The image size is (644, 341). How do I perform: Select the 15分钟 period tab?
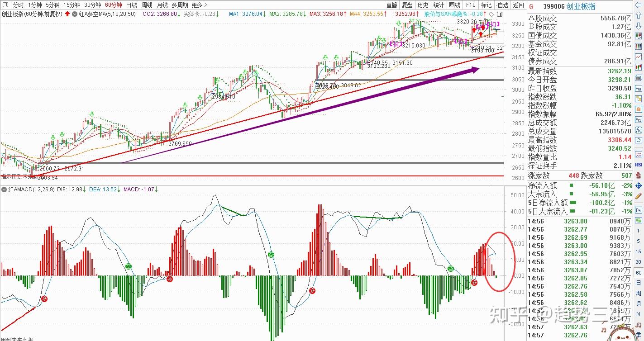coord(72,5)
